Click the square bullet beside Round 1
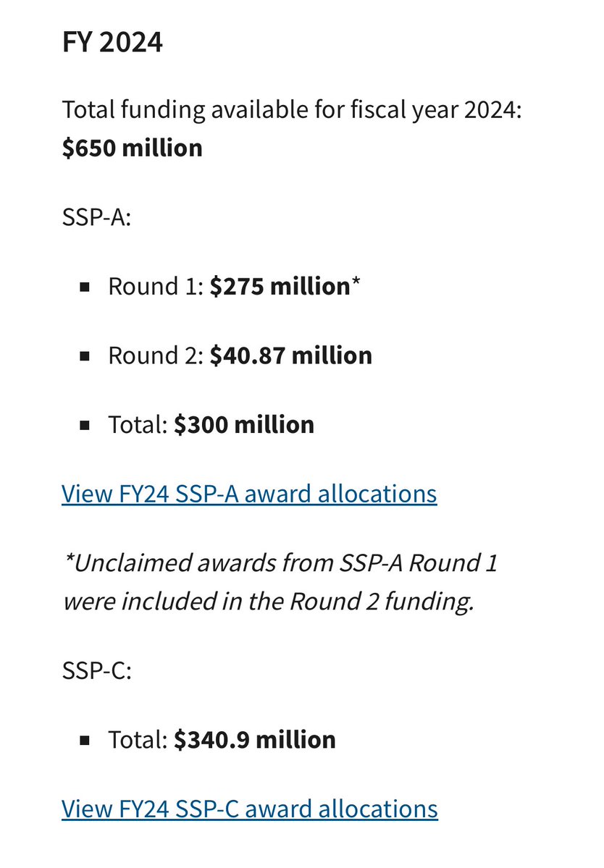 85,287
